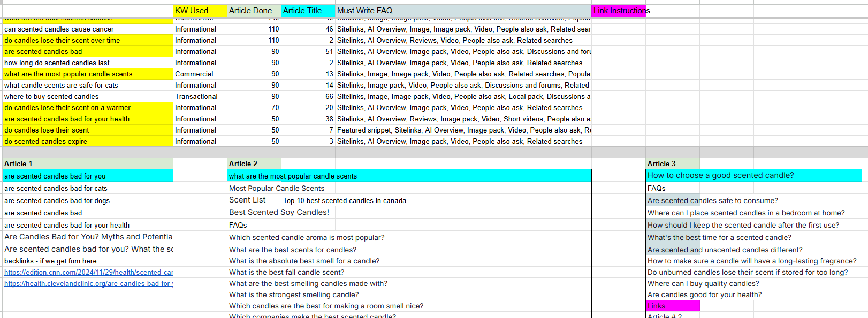Click 'Are scented candles safe to consume?'
The image size is (868, 318).
(x=713, y=201)
